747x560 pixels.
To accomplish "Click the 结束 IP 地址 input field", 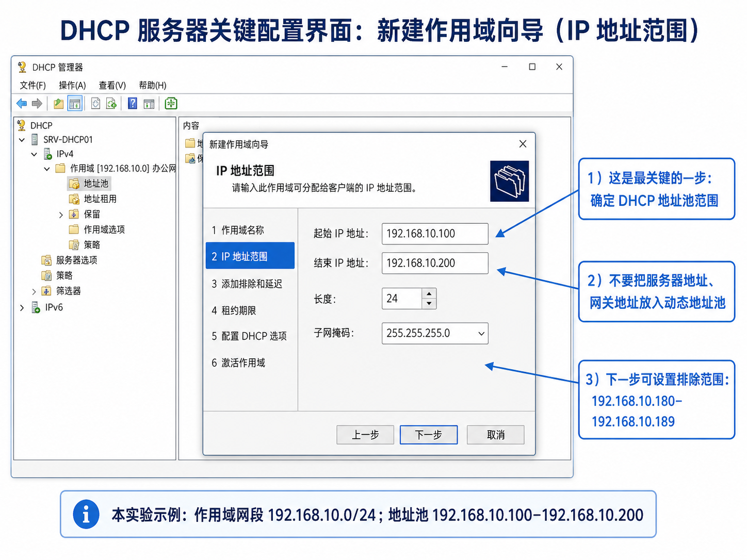I will coord(435,263).
